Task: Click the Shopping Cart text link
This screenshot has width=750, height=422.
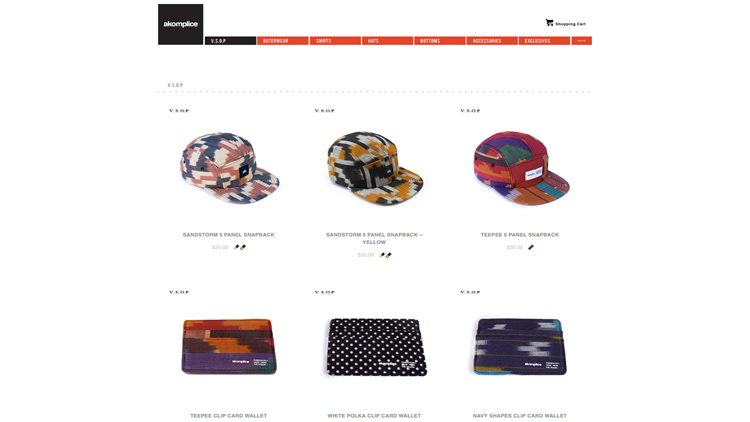Action: pos(570,24)
